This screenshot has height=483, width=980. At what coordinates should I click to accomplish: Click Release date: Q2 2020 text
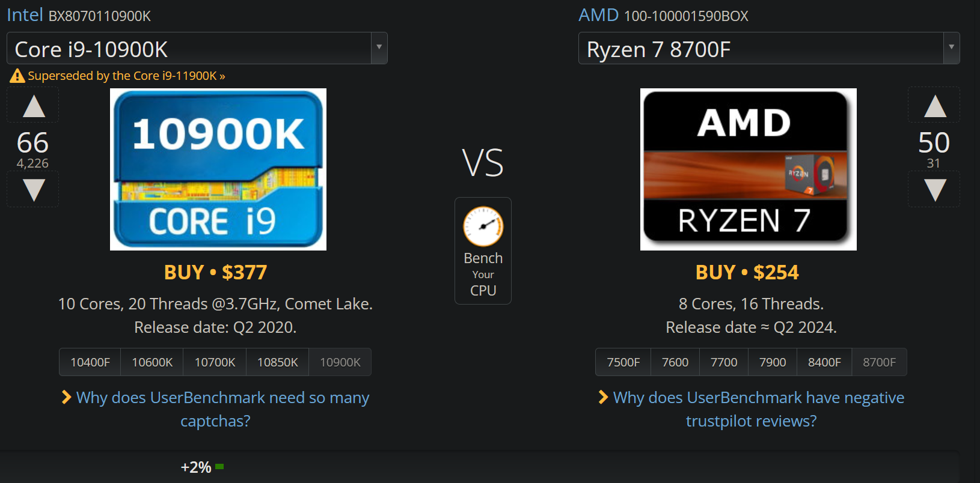(215, 327)
